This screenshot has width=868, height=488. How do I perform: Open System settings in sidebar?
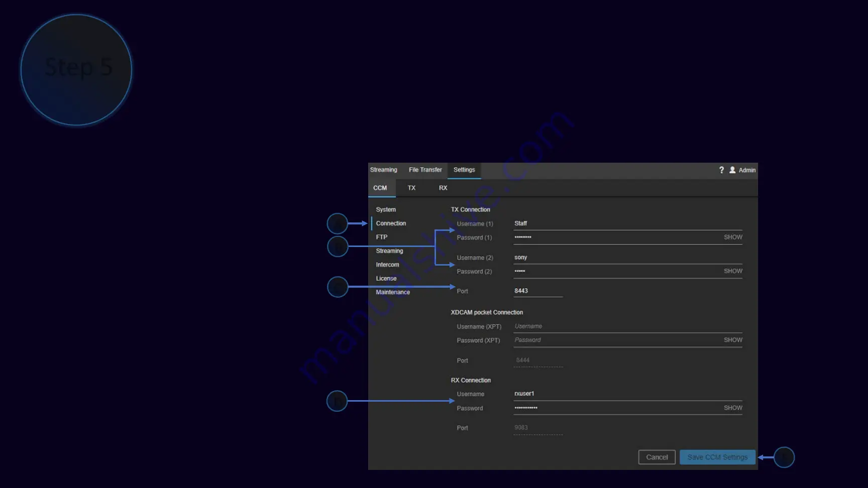pos(386,210)
